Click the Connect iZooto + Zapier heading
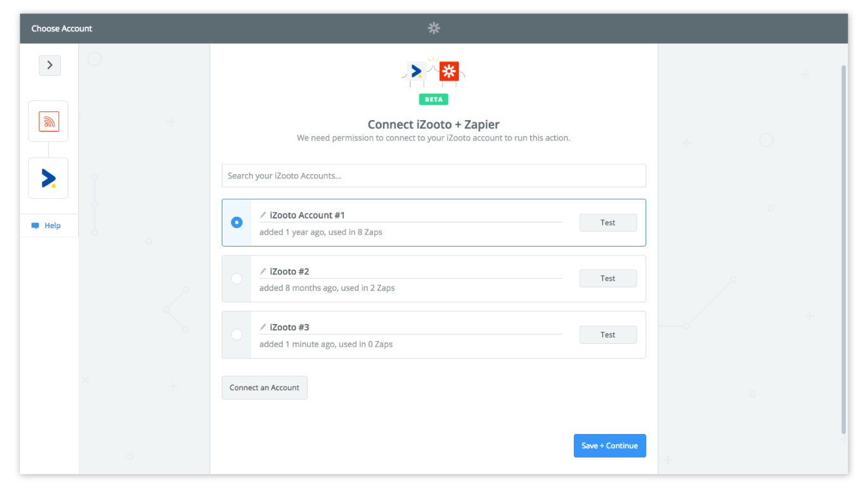The image size is (868, 488). tap(434, 125)
